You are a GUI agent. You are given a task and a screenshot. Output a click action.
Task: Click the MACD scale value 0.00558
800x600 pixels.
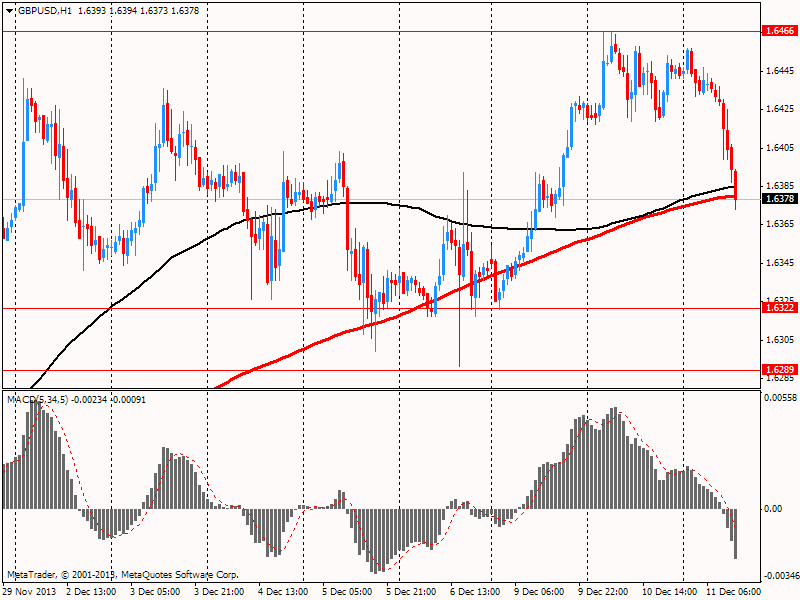click(781, 397)
